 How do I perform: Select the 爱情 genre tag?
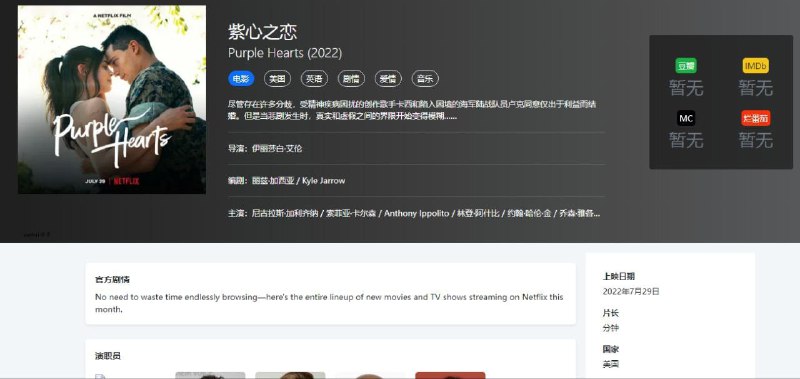[x=388, y=79]
